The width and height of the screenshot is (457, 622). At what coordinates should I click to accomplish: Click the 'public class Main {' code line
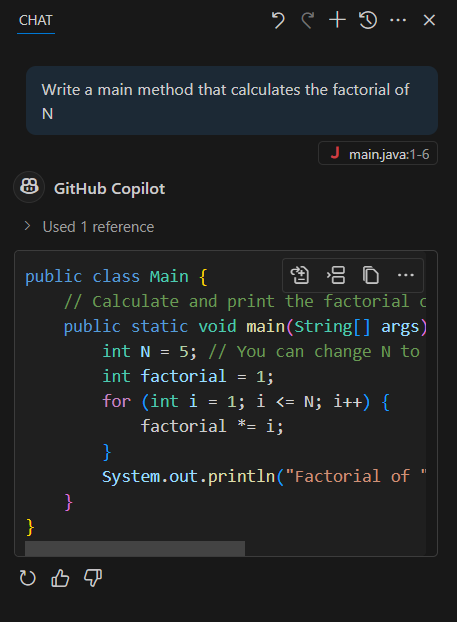(x=116, y=276)
